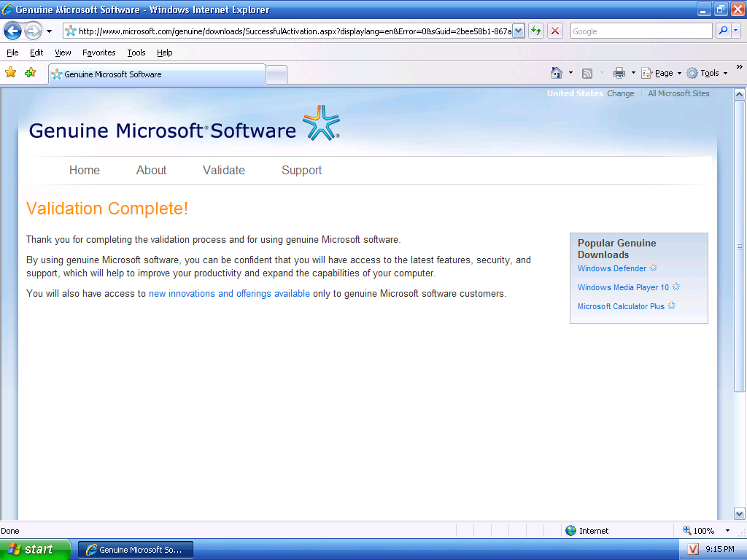Click the RSS feeds icon

[x=587, y=74]
